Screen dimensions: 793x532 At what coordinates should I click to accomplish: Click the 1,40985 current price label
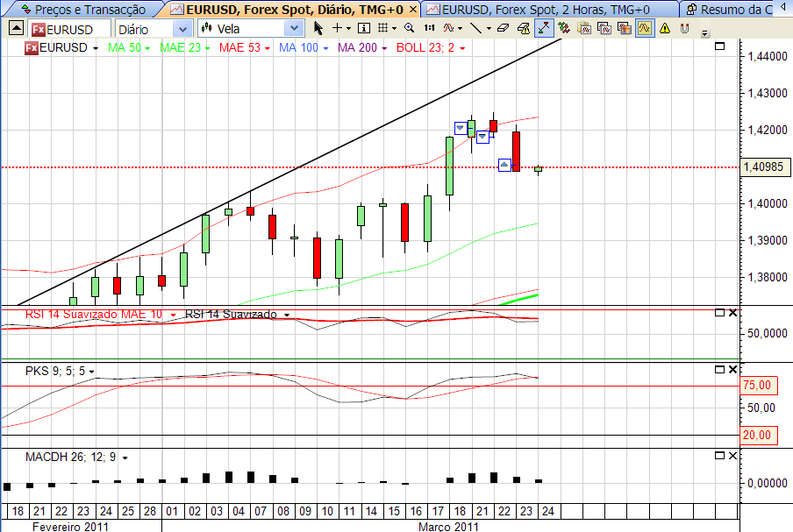point(765,167)
